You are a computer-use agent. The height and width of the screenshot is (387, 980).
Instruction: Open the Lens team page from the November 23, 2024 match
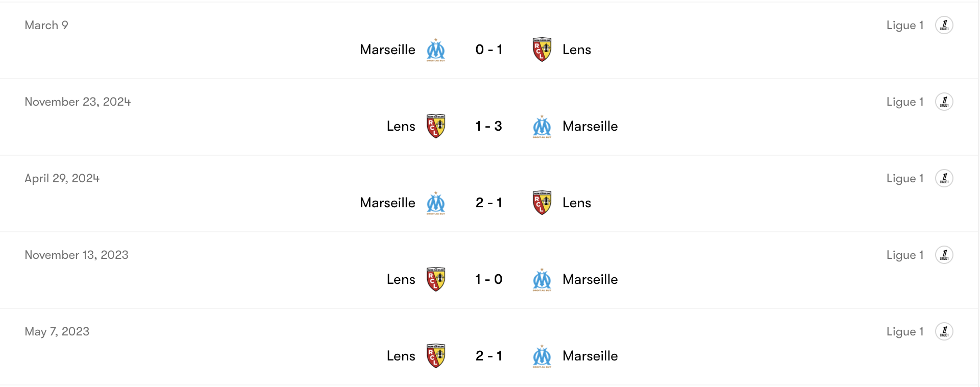(401, 126)
